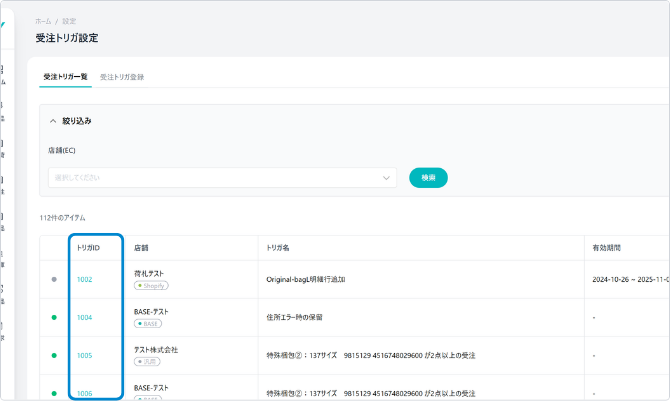Click the app logo in the top-left corner
The width and height of the screenshot is (670, 403).
pos(3,24)
